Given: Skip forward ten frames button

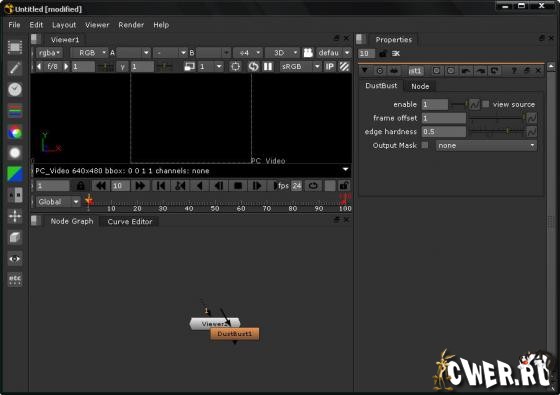Looking at the screenshot, I should pos(140,186).
